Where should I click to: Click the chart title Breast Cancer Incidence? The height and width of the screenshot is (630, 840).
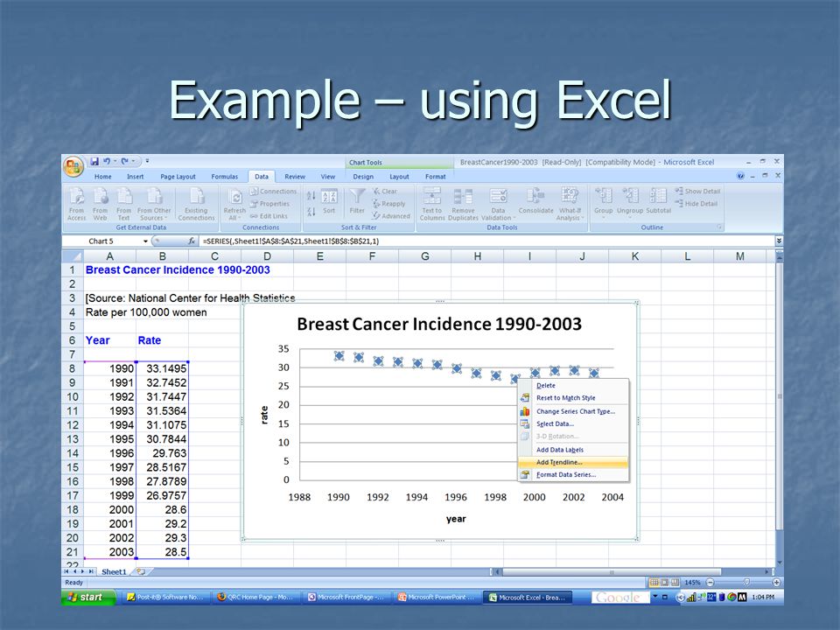click(439, 324)
